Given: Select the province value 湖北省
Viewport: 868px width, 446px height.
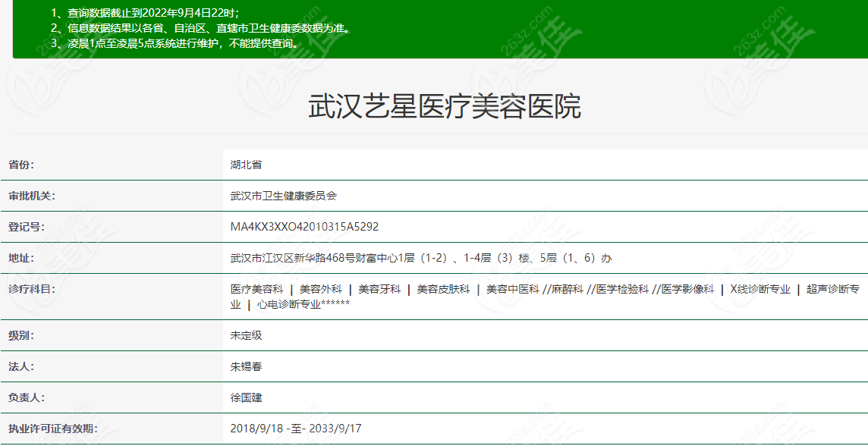Looking at the screenshot, I should tap(246, 165).
